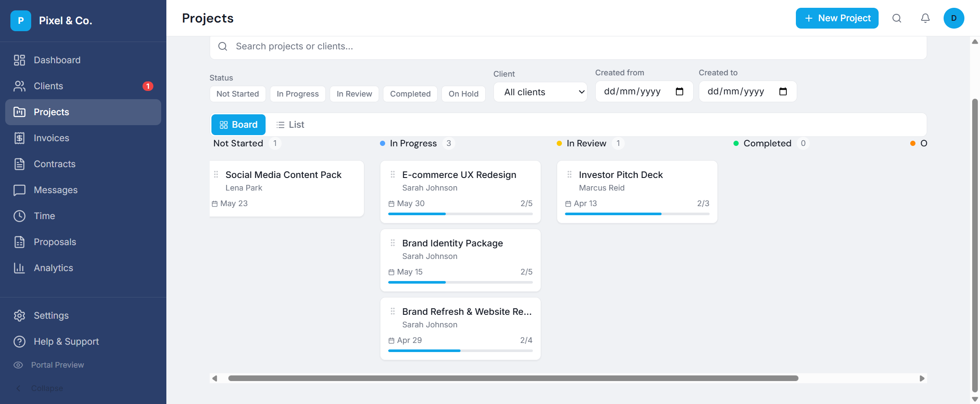The height and width of the screenshot is (404, 980).
Task: Click the Help & Support question icon
Action: click(x=19, y=342)
